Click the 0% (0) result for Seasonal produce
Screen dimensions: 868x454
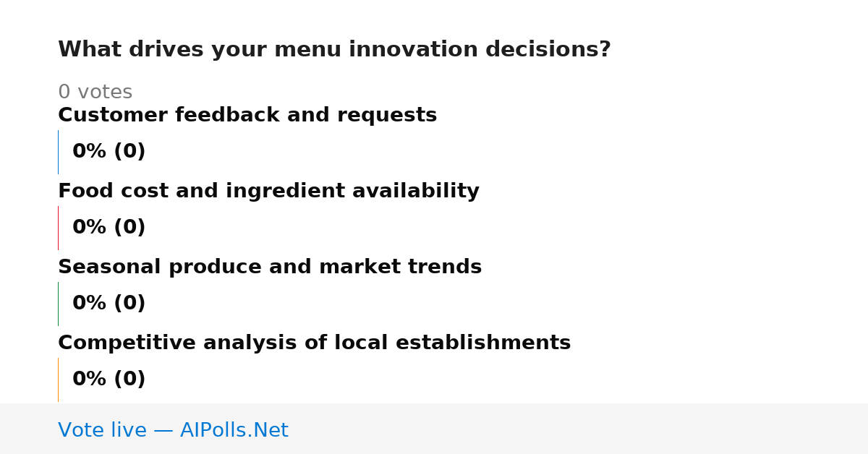109,304
